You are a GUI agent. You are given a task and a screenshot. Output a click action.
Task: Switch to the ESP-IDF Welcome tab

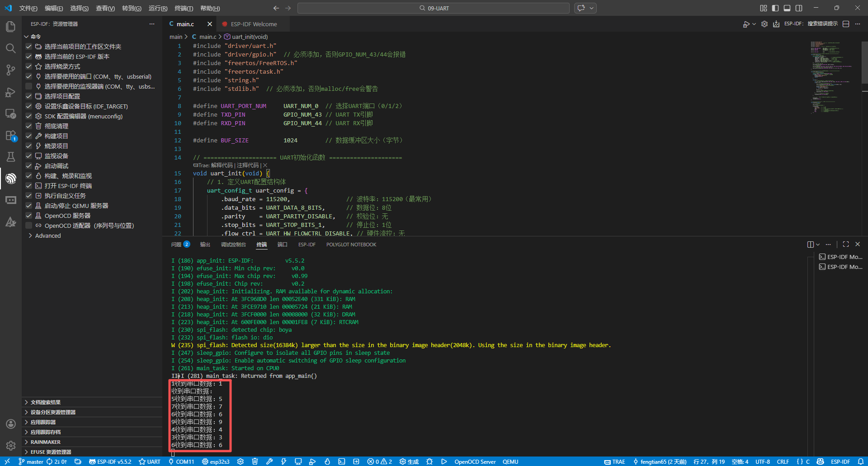[x=254, y=24]
